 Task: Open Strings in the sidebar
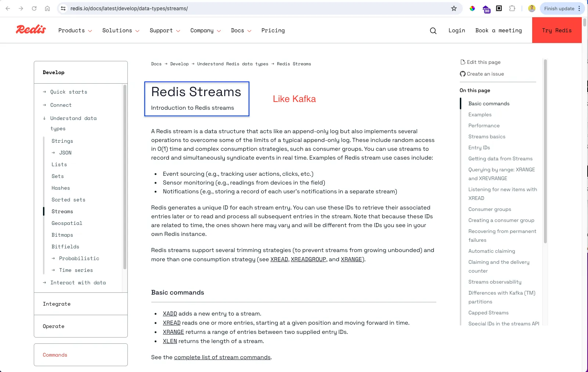tap(62, 141)
